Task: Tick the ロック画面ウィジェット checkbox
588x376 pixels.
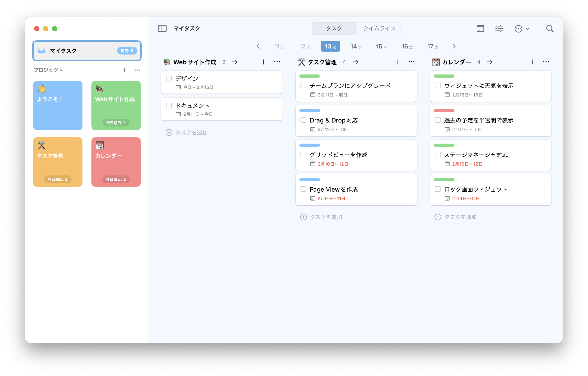Action: (x=438, y=189)
